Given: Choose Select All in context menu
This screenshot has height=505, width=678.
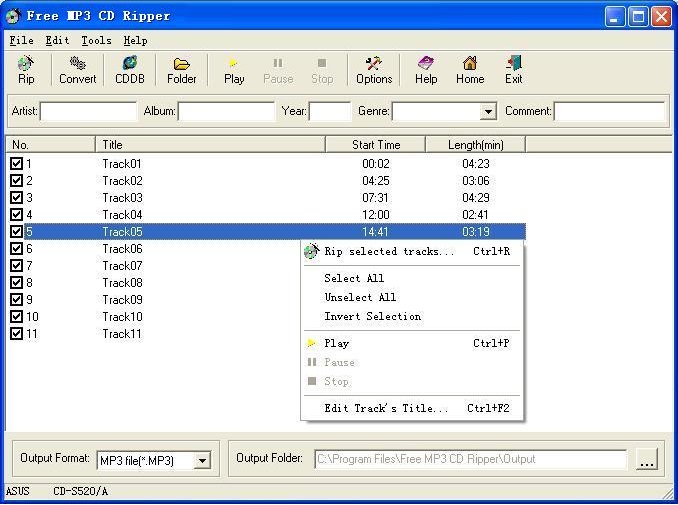Looking at the screenshot, I should point(412,278).
